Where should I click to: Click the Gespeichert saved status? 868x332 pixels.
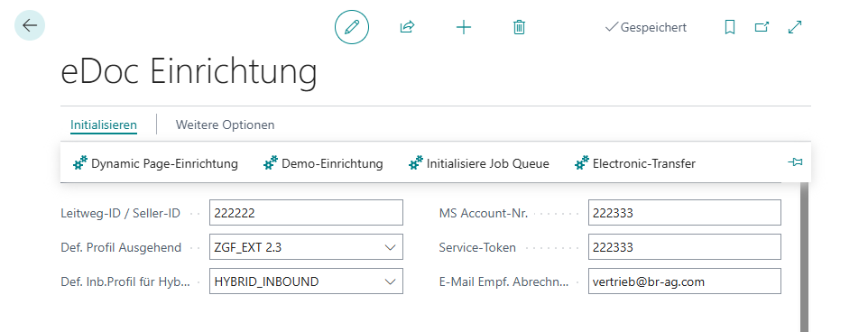[x=646, y=27]
